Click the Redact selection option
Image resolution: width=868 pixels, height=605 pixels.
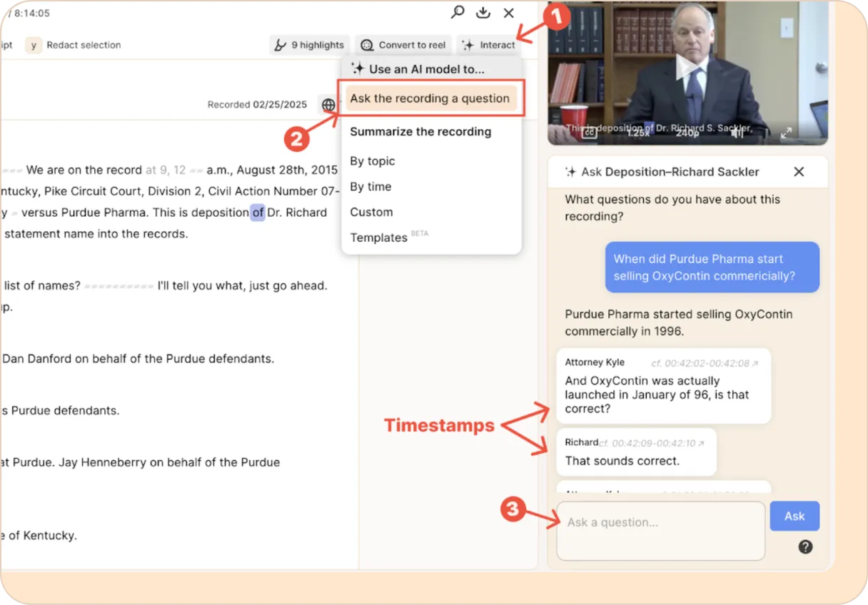click(x=73, y=45)
